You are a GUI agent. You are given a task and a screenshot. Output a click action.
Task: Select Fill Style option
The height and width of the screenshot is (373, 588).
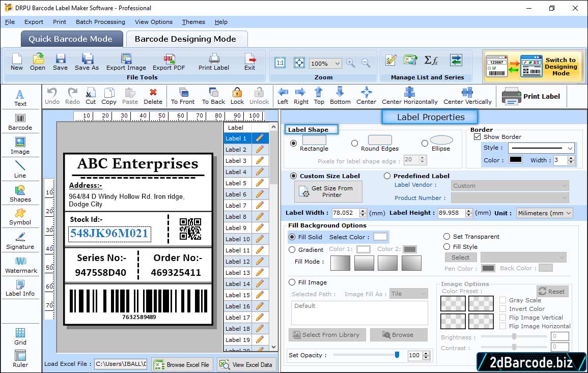click(446, 247)
